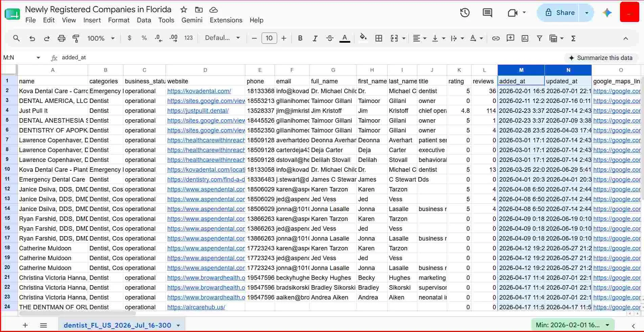
Task: Select column D header
Action: point(205,70)
